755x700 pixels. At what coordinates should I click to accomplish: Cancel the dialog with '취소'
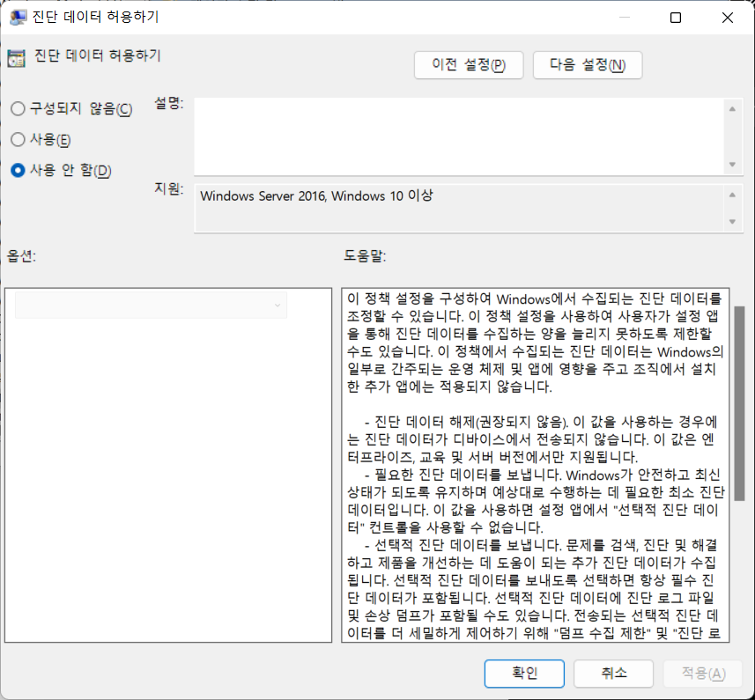(613, 673)
